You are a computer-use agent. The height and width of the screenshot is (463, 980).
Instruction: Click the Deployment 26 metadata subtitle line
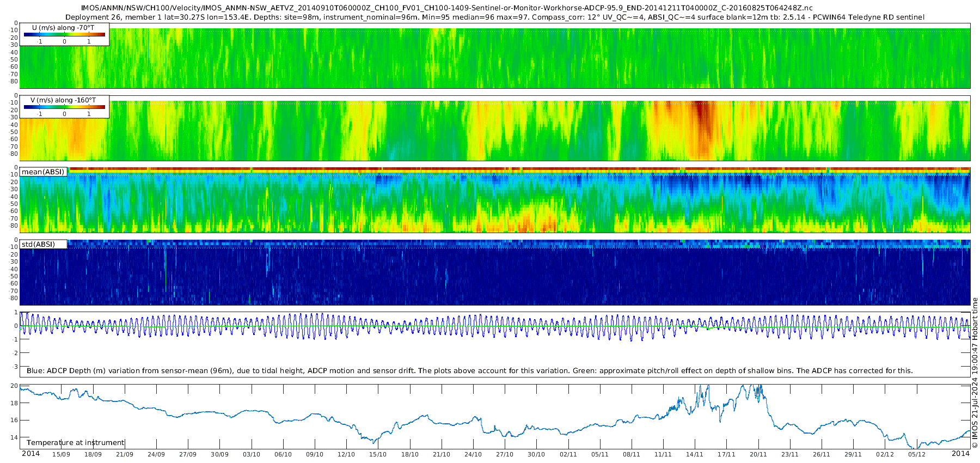click(494, 17)
